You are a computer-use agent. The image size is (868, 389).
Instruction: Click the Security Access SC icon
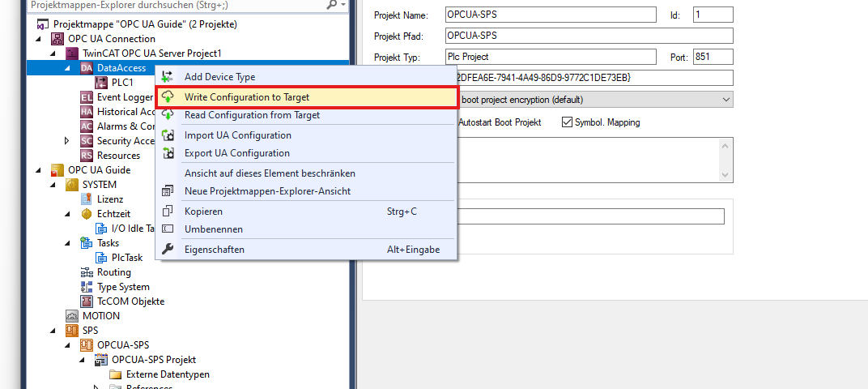pyautogui.click(x=87, y=141)
